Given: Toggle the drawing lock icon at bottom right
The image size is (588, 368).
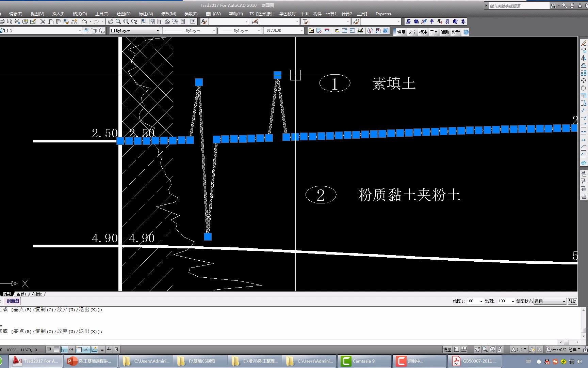Looking at the screenshot, I should click(x=585, y=349).
